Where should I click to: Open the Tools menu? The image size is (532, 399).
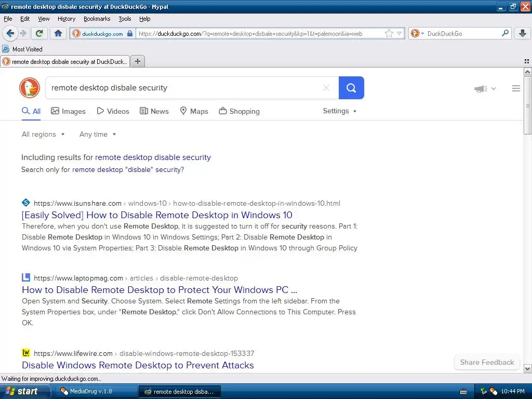pos(125,19)
